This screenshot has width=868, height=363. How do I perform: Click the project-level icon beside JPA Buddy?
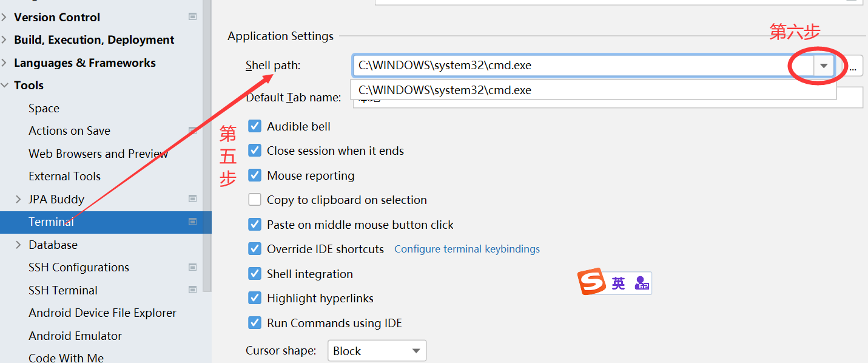pos(193,198)
